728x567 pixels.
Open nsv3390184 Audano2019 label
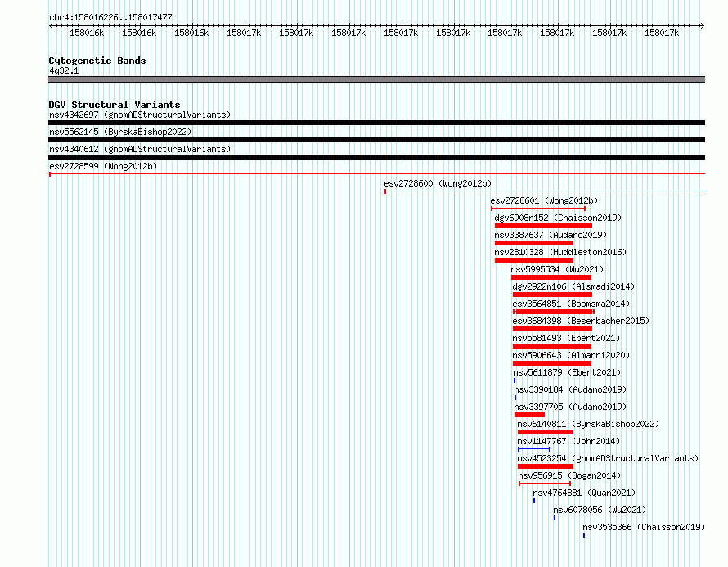570,389
